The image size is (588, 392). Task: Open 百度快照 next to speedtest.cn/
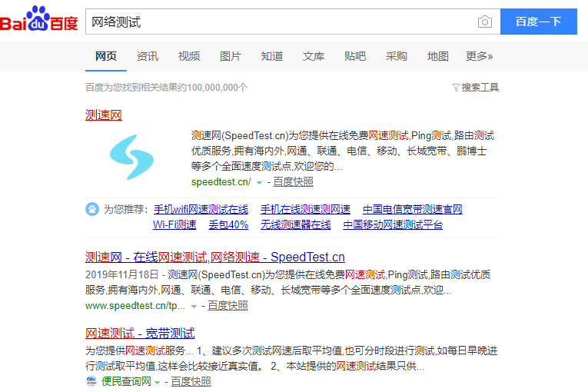click(293, 182)
